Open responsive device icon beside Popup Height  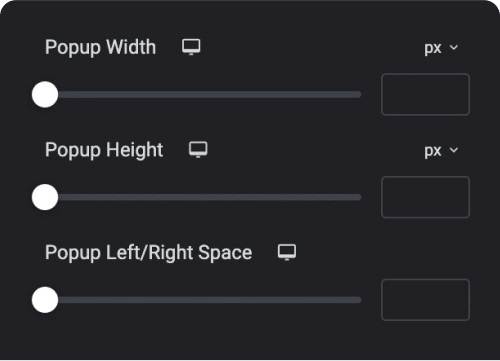[198, 150]
